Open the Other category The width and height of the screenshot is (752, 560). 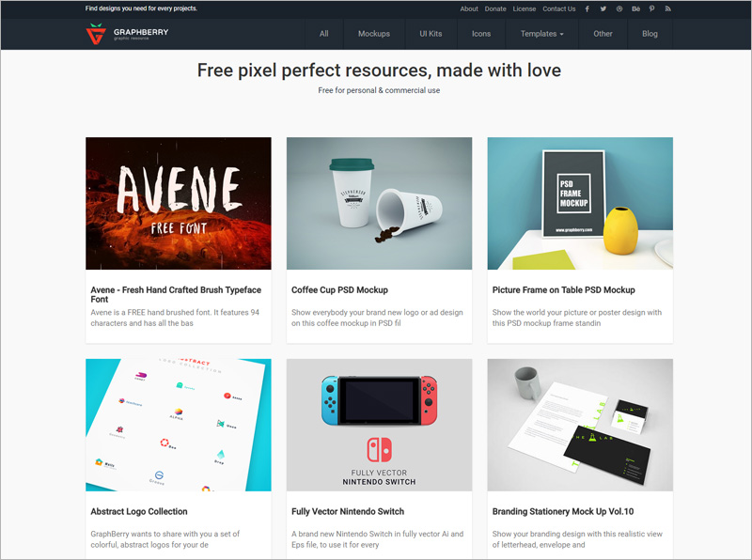(603, 34)
